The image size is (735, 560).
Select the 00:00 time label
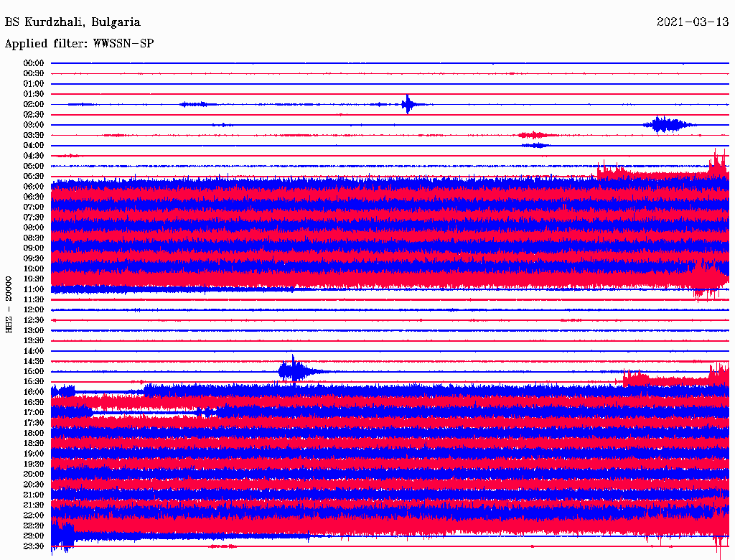click(34, 63)
